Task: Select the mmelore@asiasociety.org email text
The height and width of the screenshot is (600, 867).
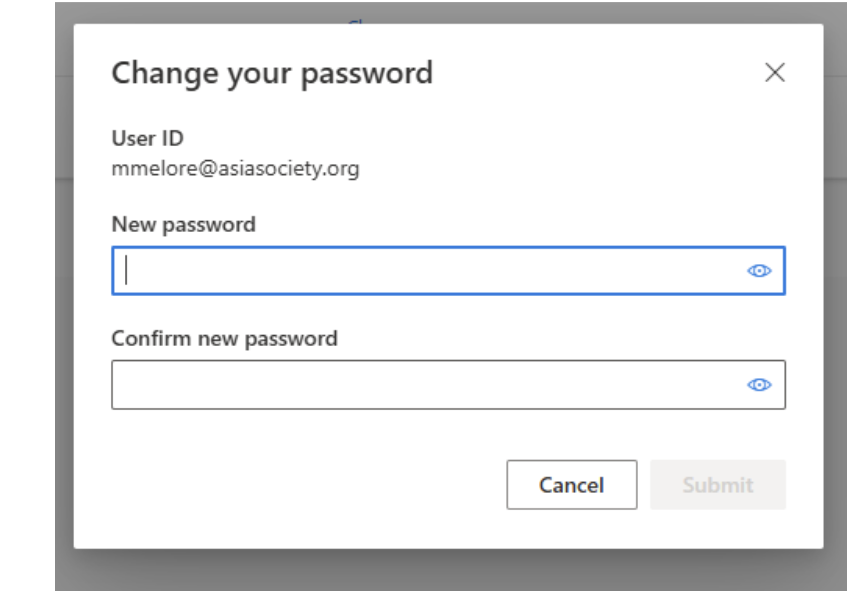Action: (235, 168)
